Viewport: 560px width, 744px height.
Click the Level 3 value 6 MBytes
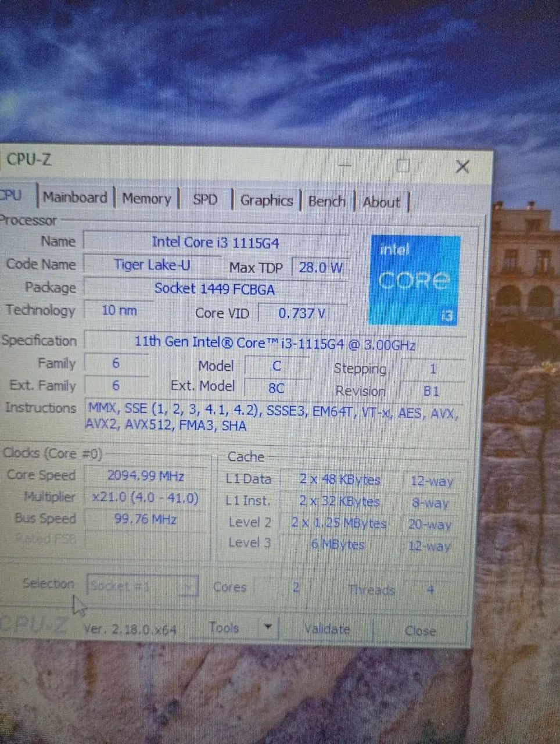pos(339,544)
